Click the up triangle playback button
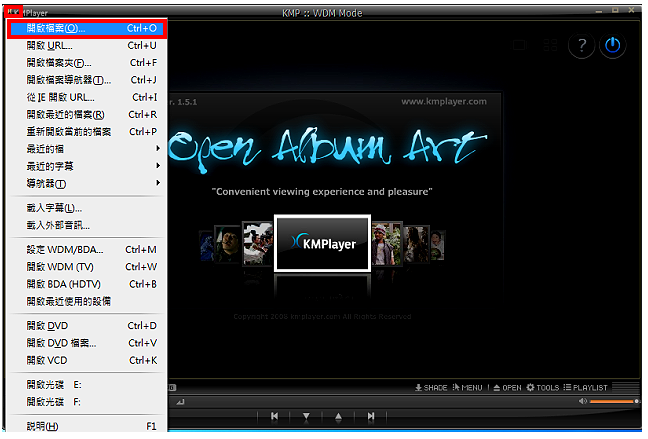 pos(338,416)
